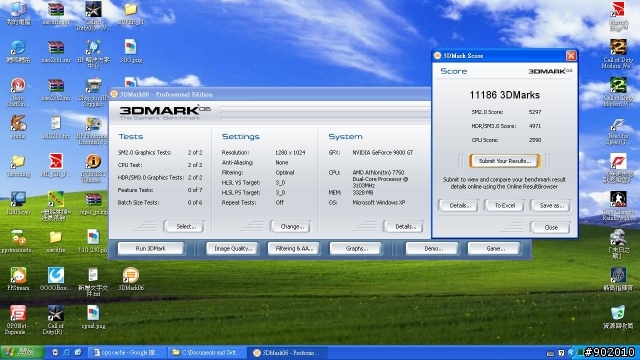Click Details under the System section
The image size is (640, 360).
pos(404,227)
